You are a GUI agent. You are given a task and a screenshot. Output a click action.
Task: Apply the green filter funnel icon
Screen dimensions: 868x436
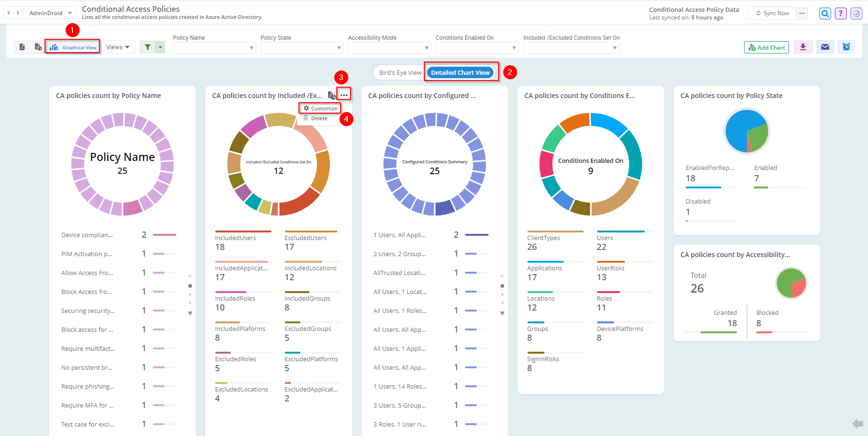point(148,47)
